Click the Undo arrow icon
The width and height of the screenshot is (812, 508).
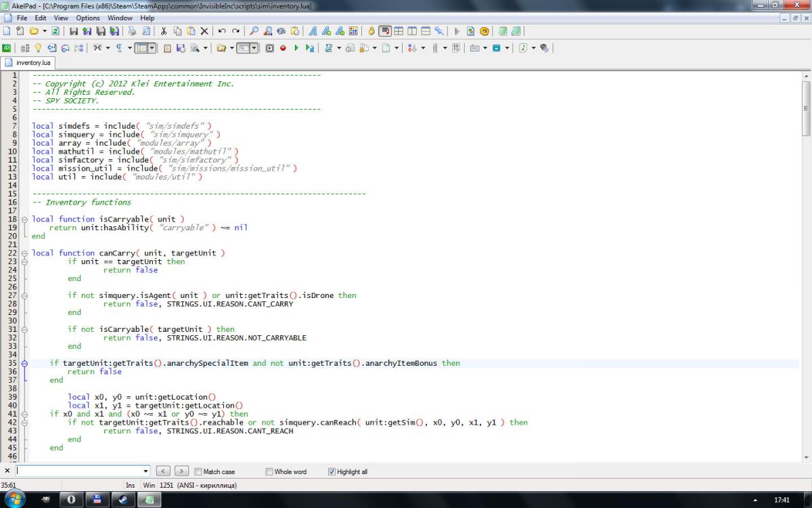[x=222, y=31]
